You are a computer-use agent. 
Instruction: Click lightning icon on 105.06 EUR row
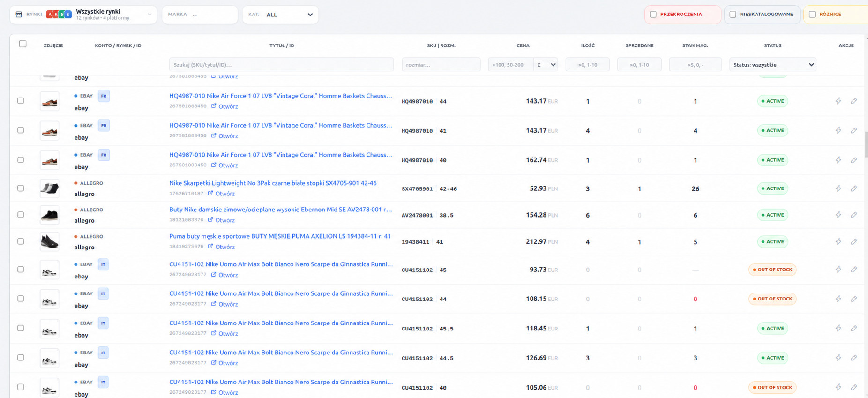[838, 387]
